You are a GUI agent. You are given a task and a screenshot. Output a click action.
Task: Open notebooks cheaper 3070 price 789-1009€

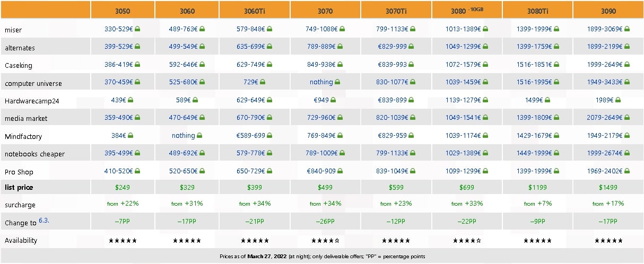tap(322, 153)
